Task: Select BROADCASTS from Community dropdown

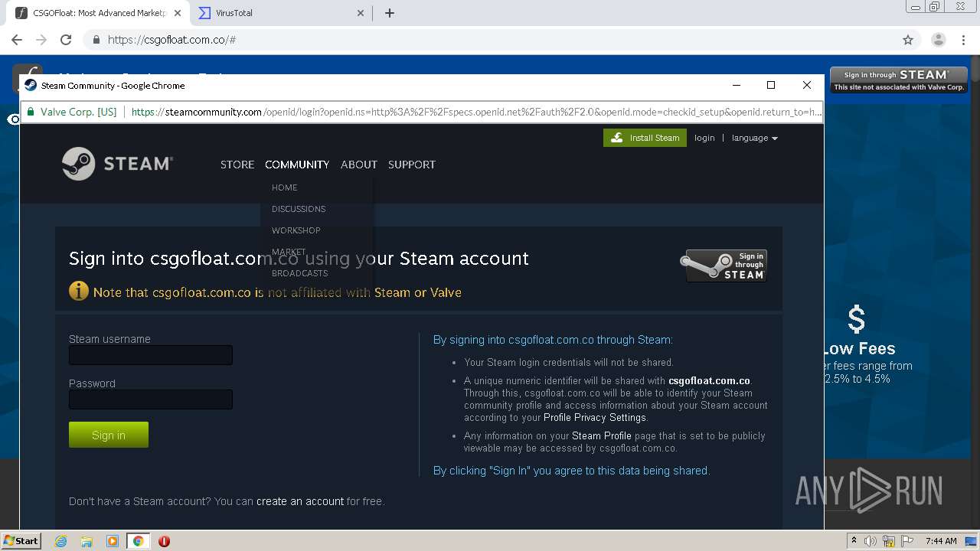Action: (299, 273)
